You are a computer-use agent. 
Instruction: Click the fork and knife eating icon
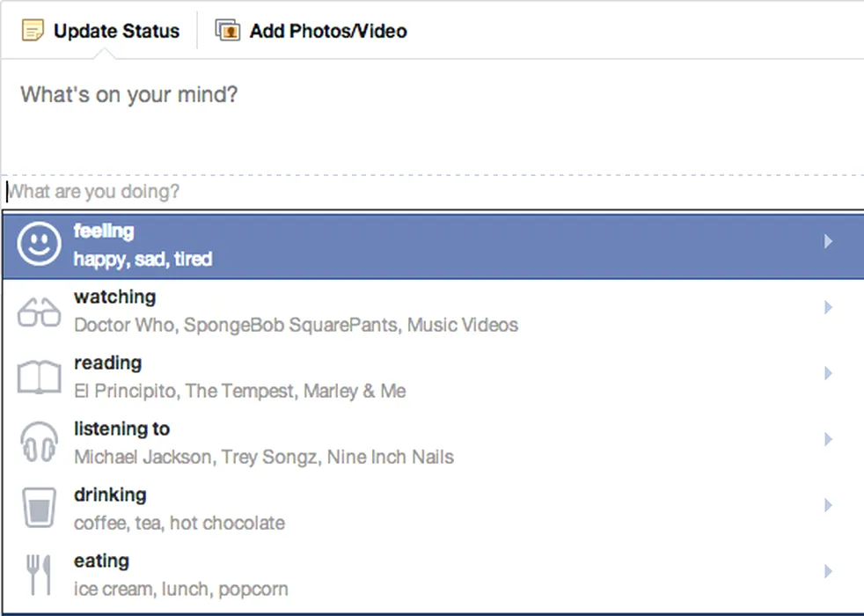tap(40, 574)
